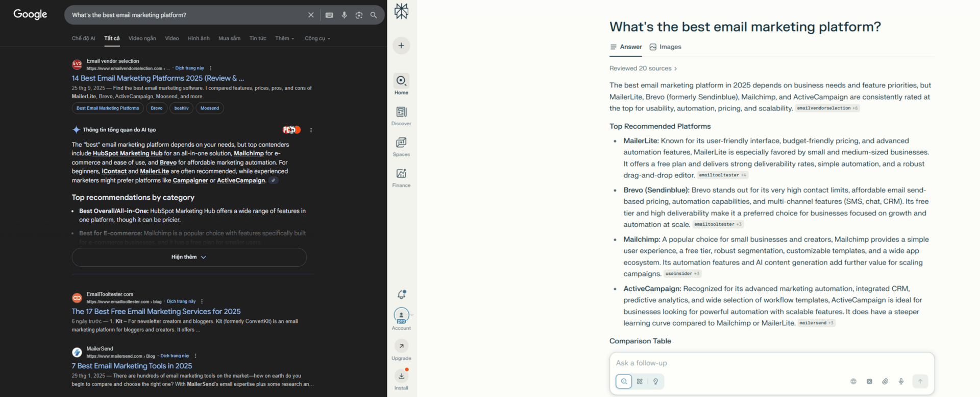Open the AI model chooser chip icon
This screenshot has width=980, height=397.
click(x=869, y=382)
